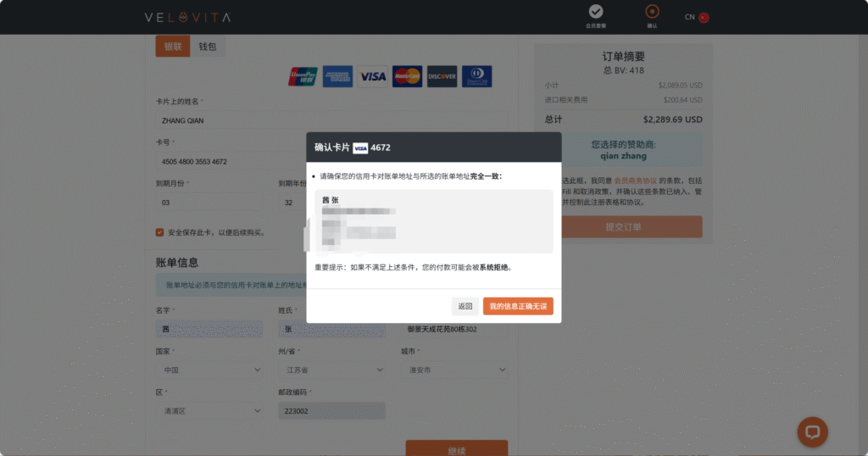The image size is (868, 456).
Task: Toggle the 安全保存此卡 checkbox
Action: [x=159, y=232]
